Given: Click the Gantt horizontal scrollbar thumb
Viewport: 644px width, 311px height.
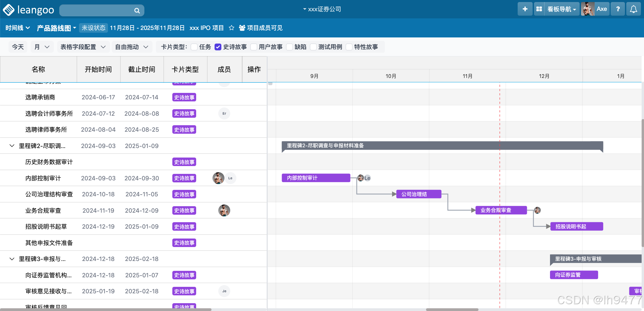Looking at the screenshot, I should point(452,310).
